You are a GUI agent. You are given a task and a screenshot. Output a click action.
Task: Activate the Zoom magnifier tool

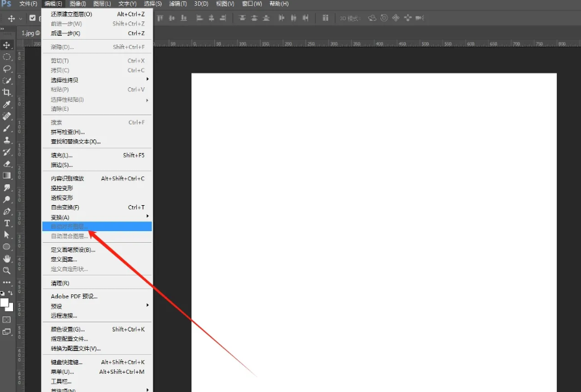click(7, 270)
